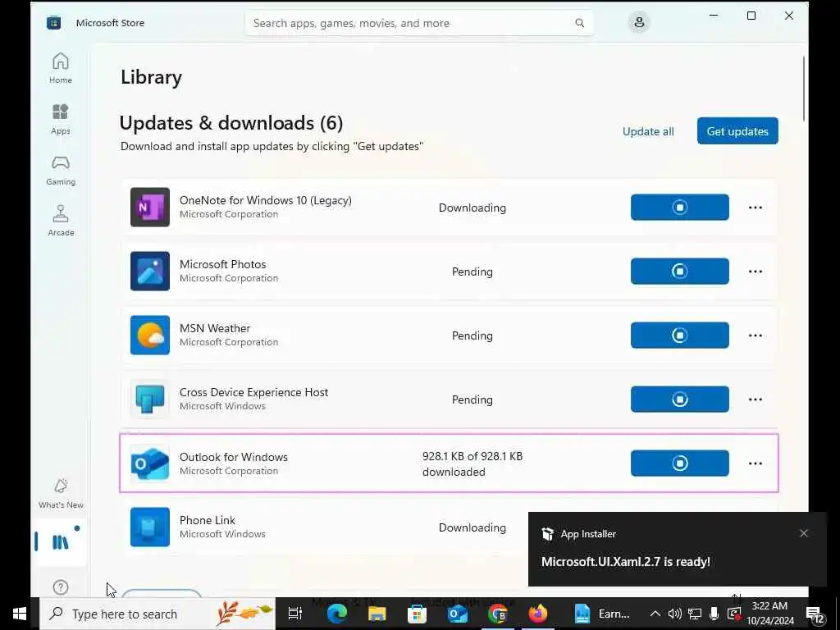
Task: Open File Explorer from taskbar
Action: tap(377, 614)
